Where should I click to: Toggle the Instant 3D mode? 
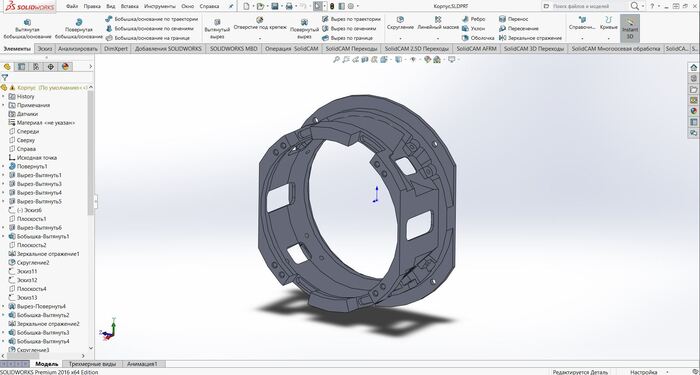(629, 29)
